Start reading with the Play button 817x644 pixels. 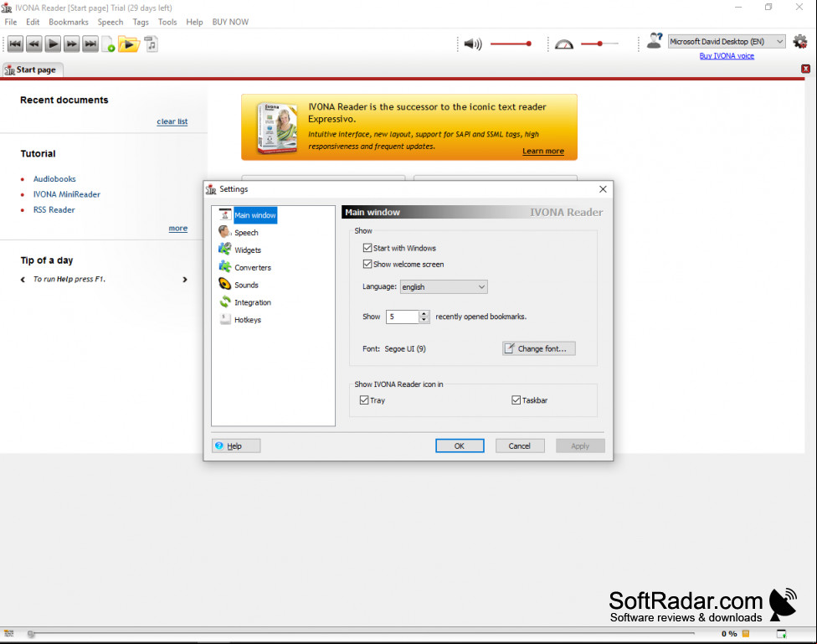pyautogui.click(x=53, y=44)
